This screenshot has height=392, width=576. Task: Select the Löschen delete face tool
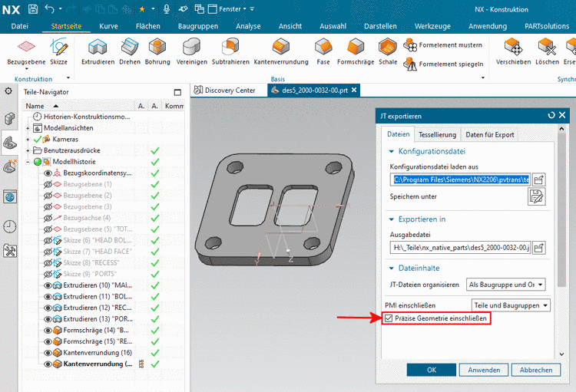[x=547, y=52]
